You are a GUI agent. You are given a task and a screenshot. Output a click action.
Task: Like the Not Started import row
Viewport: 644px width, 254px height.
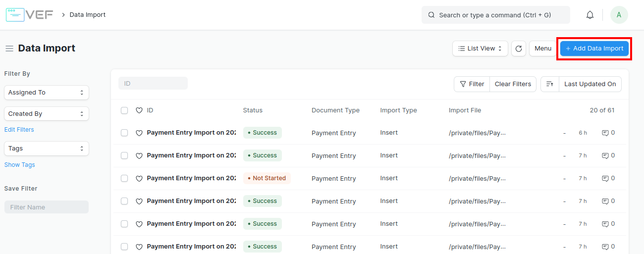click(139, 179)
